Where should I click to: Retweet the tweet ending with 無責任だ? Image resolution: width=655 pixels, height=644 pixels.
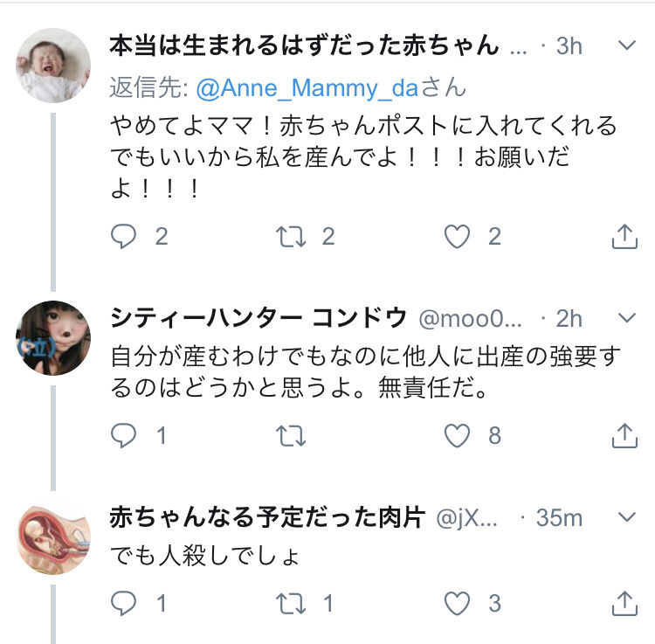[293, 435]
